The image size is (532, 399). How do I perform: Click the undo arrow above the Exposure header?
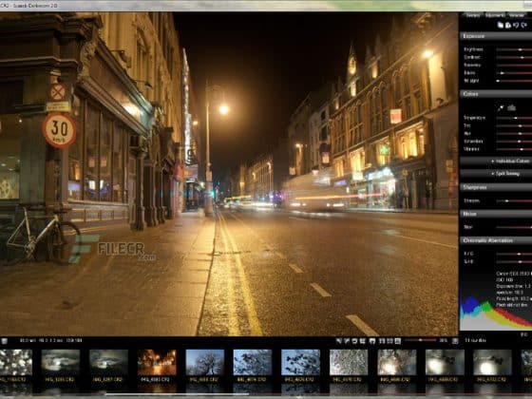coord(516,25)
